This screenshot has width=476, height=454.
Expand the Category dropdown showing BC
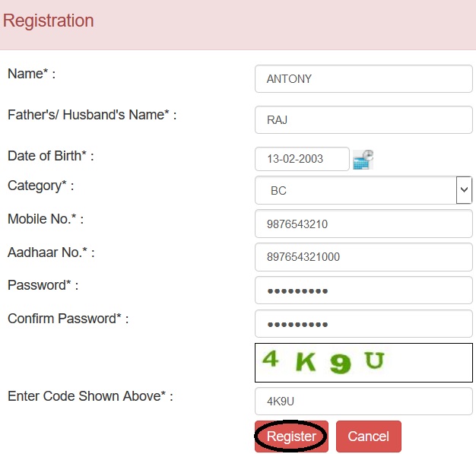[363, 190]
